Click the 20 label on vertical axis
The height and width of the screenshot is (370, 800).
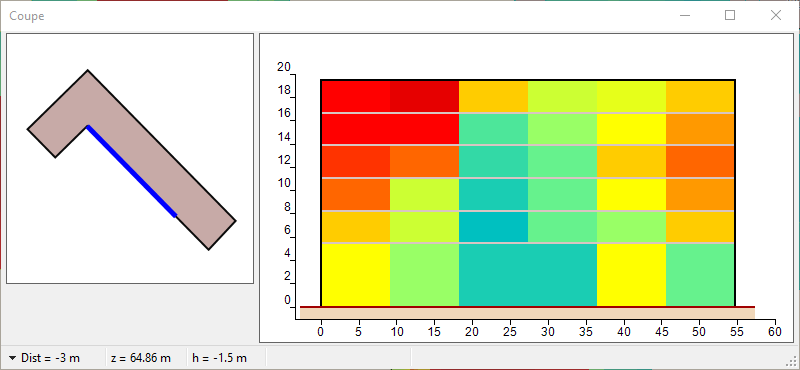coord(284,67)
